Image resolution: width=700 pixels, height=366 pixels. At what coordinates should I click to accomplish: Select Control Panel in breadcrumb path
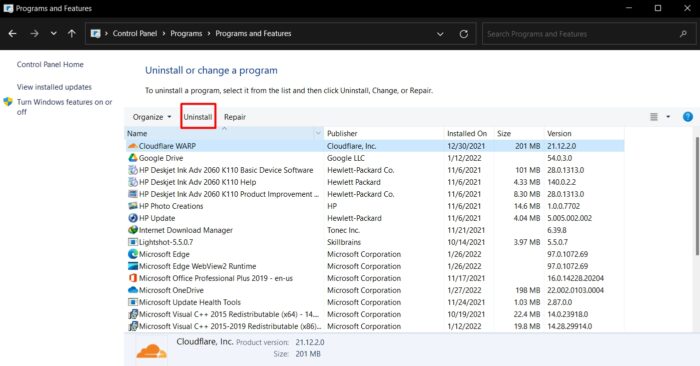pyautogui.click(x=135, y=33)
